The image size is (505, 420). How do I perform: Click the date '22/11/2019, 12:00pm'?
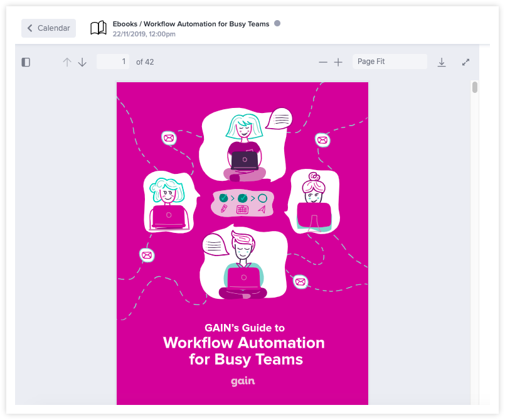144,34
